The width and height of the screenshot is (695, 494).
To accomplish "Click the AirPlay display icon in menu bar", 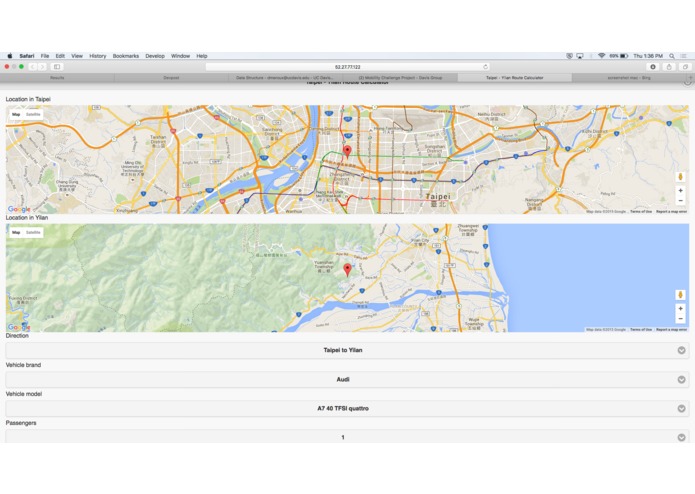I will pos(580,56).
